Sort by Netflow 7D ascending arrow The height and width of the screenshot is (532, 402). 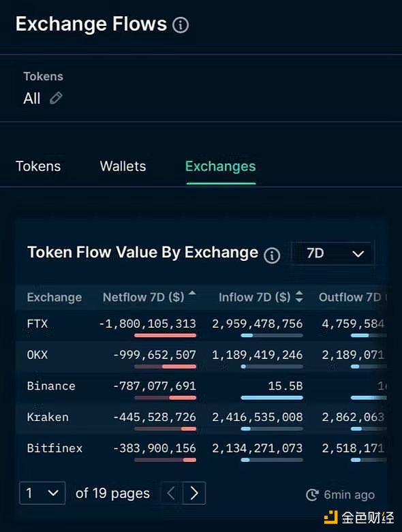tap(192, 293)
